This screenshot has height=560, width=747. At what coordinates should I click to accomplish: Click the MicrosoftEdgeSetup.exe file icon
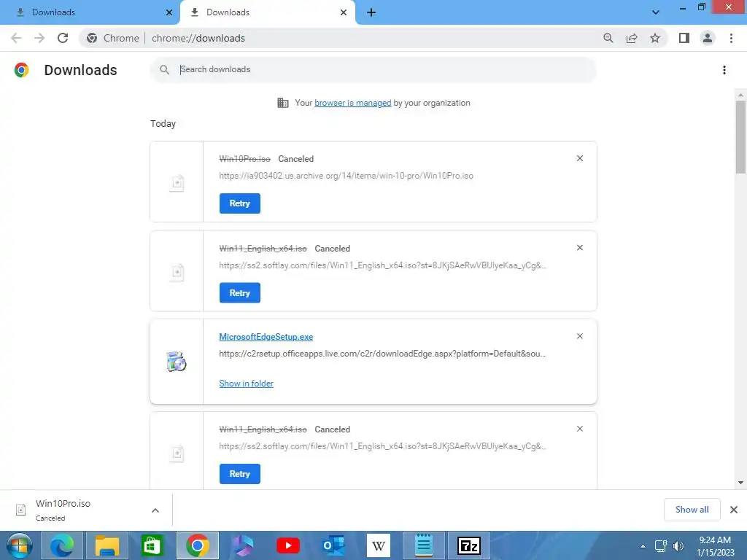coord(177,362)
